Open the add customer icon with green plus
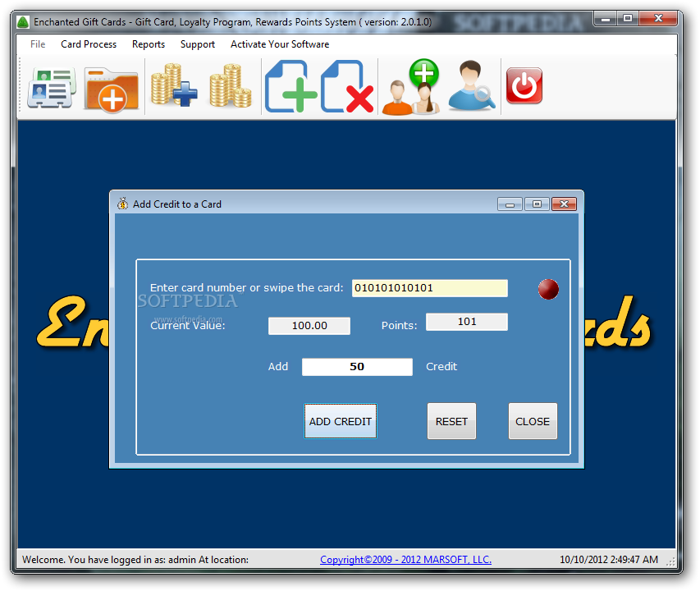 tap(410, 87)
